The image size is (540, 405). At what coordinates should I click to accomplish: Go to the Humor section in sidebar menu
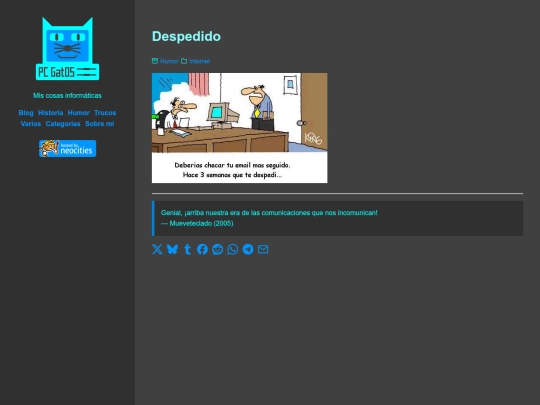point(79,113)
